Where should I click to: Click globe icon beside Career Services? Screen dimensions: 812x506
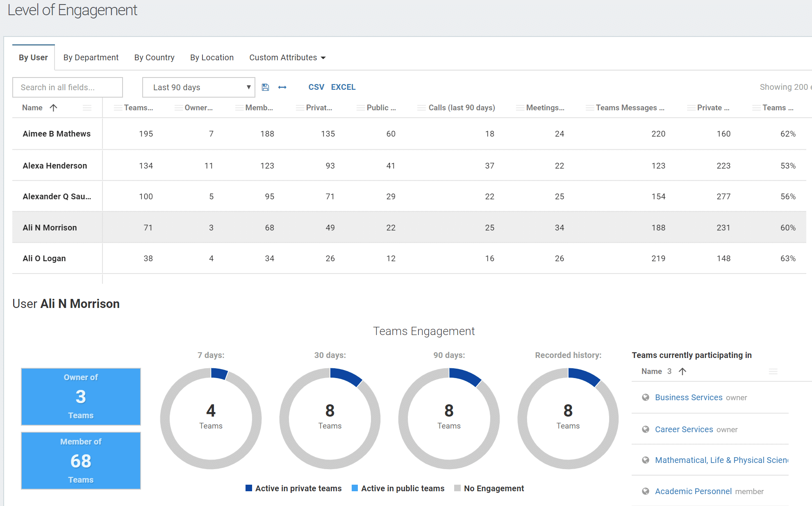(646, 429)
